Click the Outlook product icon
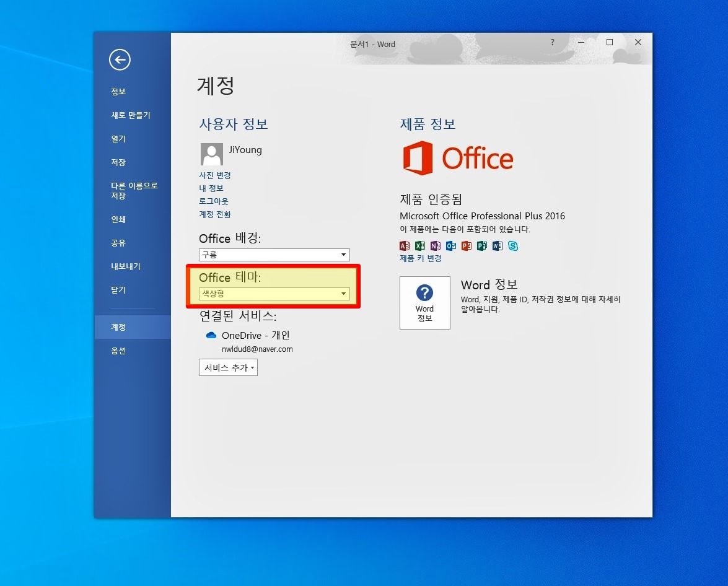 [451, 246]
